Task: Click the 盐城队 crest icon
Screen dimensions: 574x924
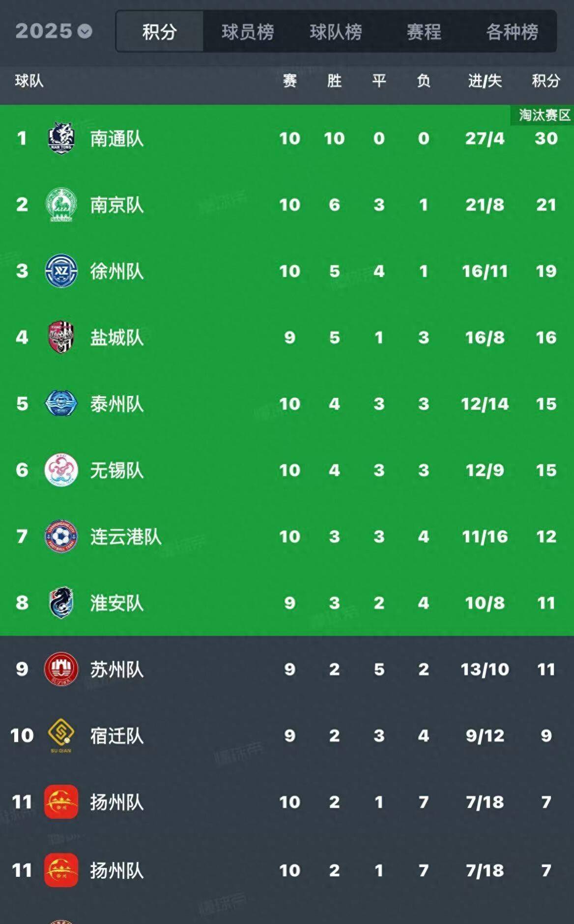Action: pos(61,337)
